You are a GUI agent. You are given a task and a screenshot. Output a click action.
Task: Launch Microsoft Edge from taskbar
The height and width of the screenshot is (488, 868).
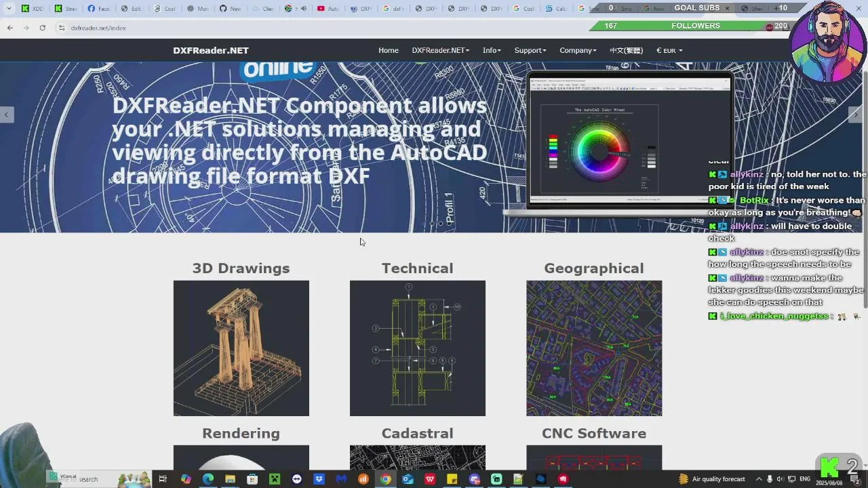tap(208, 479)
